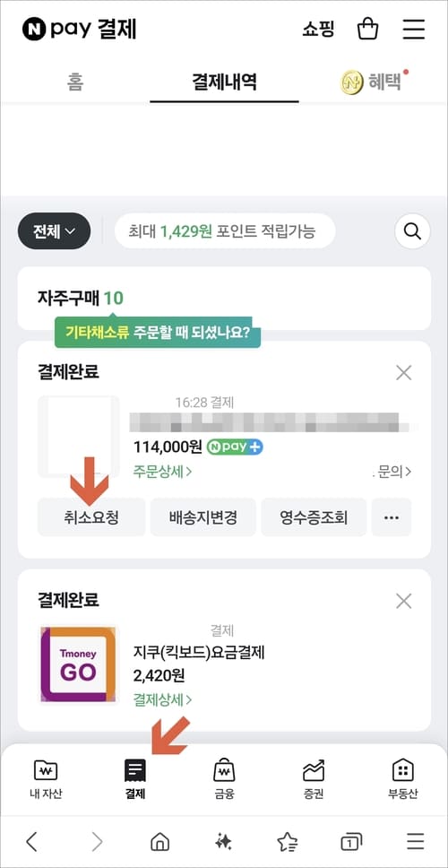
Task: Open the top hamburger menu
Action: [x=413, y=29]
